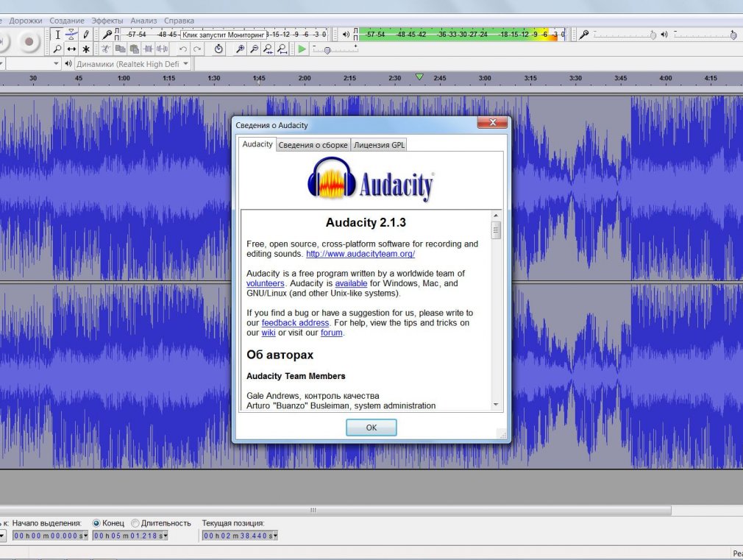The height and width of the screenshot is (560, 743).
Task: Click the recording volume slider
Action: 625,35
